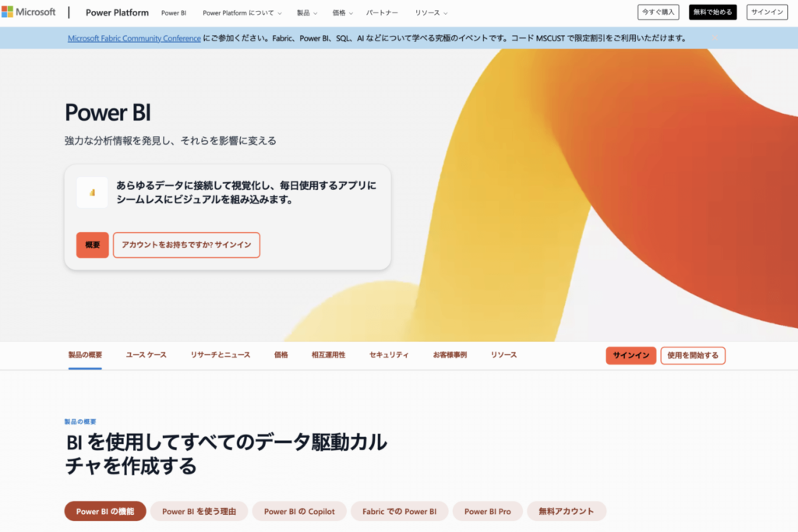Click the orange 概要 button
798x532 pixels.
click(x=93, y=245)
